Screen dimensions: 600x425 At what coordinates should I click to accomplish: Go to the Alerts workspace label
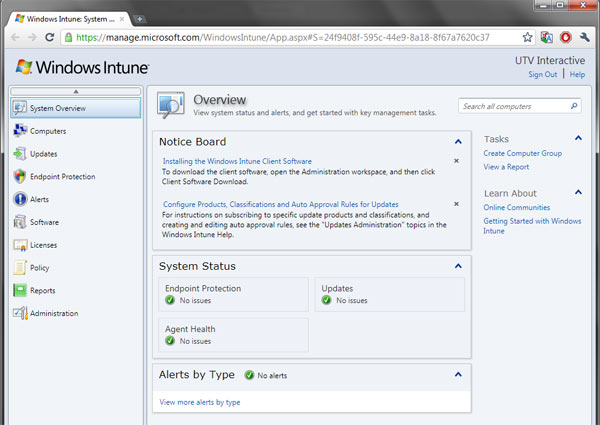[x=39, y=199]
